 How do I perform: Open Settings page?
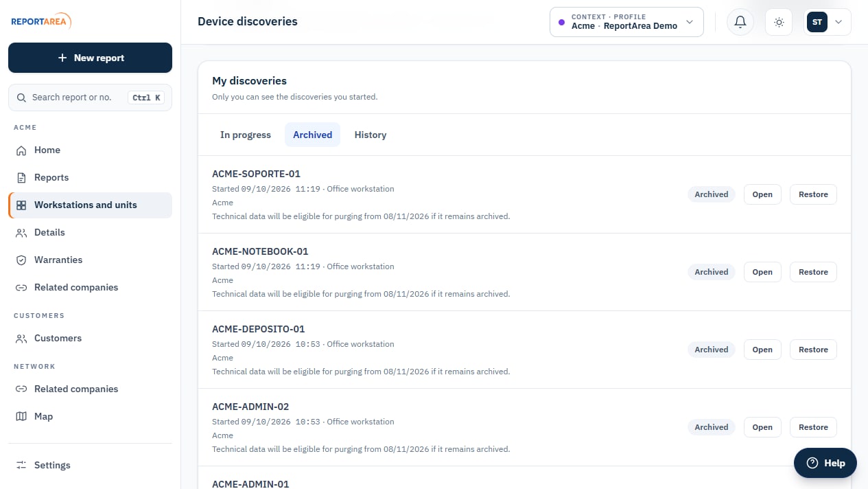point(90,465)
